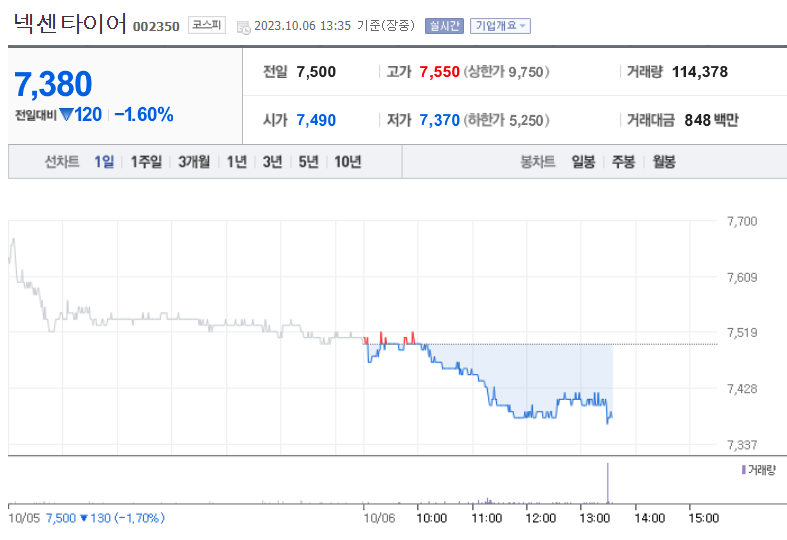
Task: Click the 7,519 price axis label
Action: click(x=742, y=332)
